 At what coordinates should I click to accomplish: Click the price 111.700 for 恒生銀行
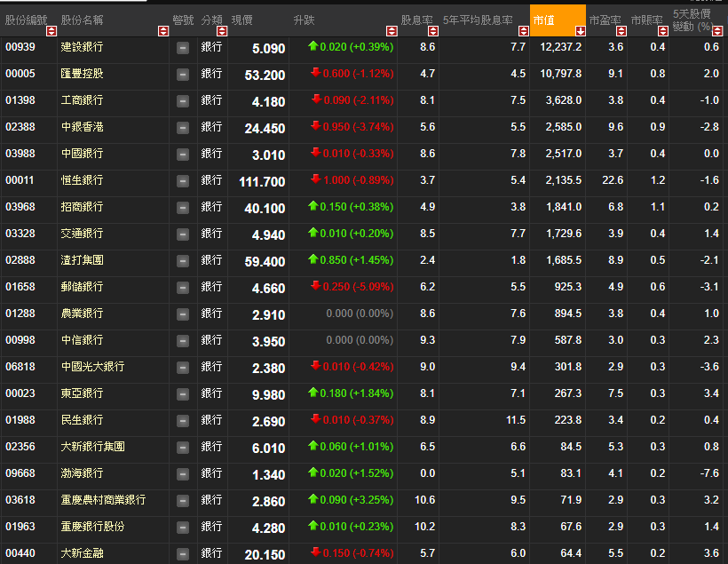(262, 182)
